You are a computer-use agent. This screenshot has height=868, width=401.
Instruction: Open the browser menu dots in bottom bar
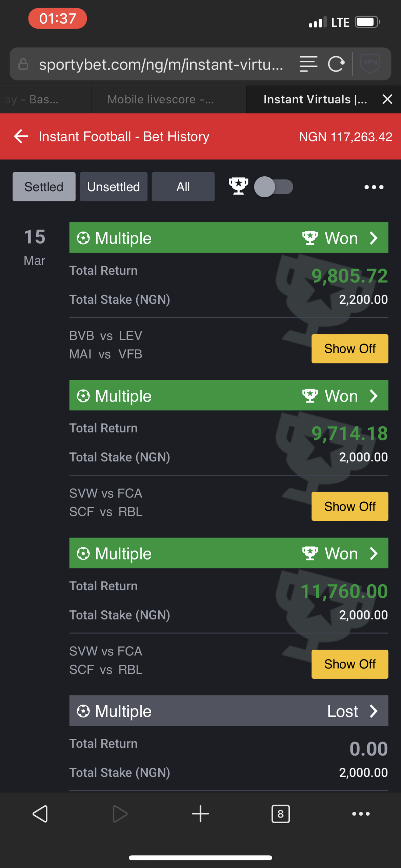point(361,813)
